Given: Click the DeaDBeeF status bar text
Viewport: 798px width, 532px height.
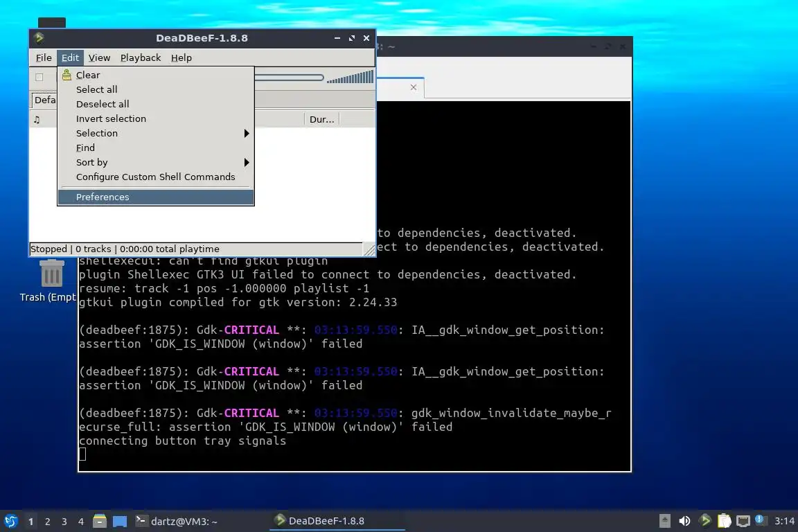Looking at the screenshot, I should tap(125, 249).
